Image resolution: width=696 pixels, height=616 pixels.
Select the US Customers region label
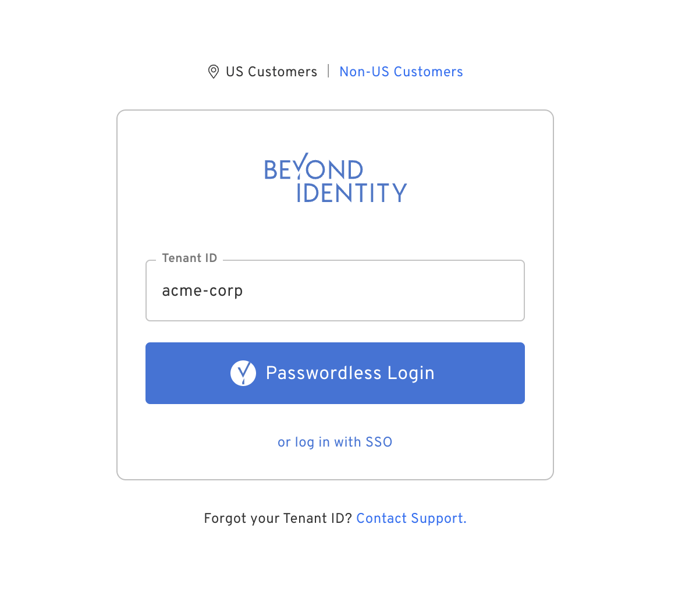(x=271, y=72)
